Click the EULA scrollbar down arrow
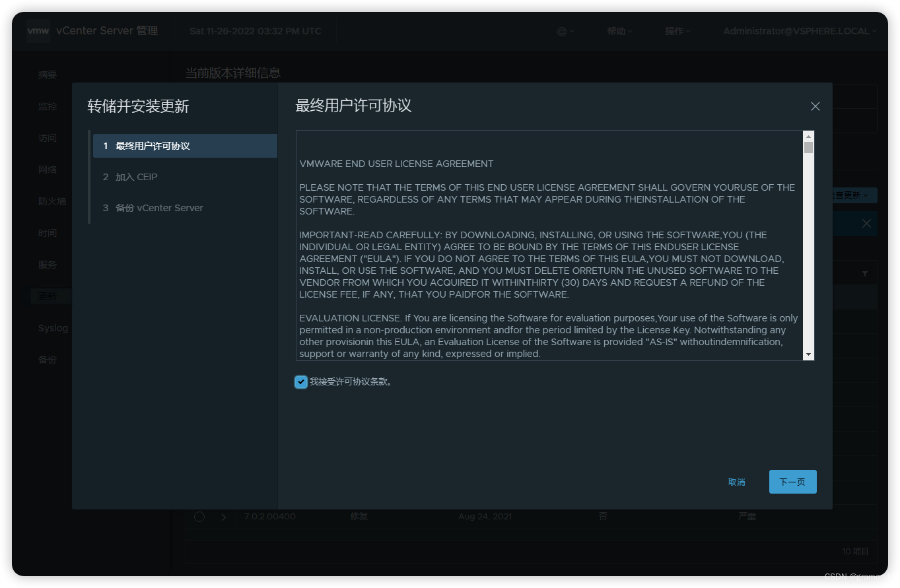Image resolution: width=900 pixels, height=588 pixels. [808, 355]
